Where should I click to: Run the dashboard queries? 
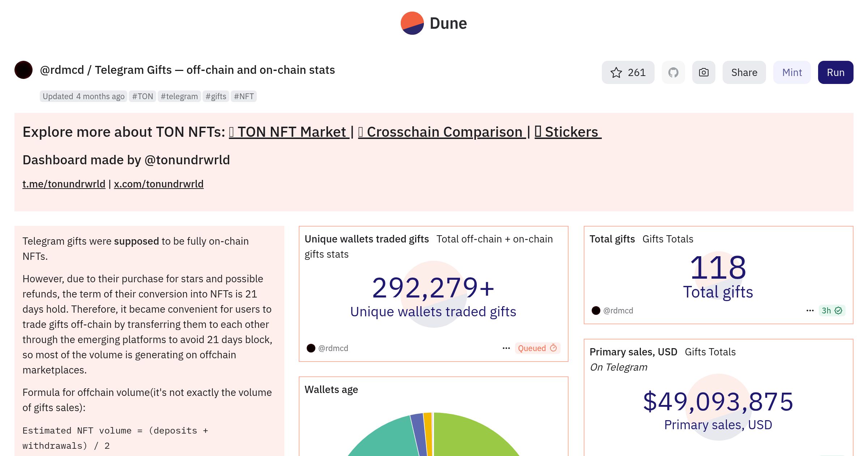pyautogui.click(x=835, y=72)
